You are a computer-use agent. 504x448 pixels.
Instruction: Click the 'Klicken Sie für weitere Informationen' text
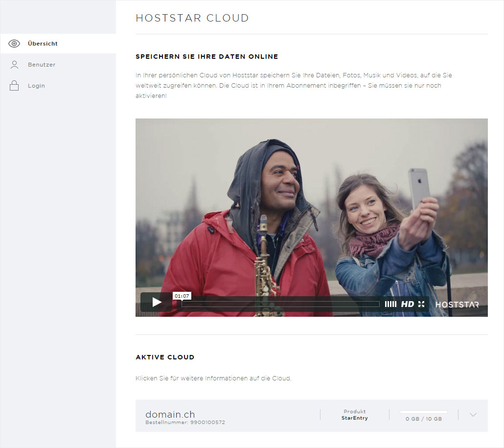pyautogui.click(x=213, y=378)
